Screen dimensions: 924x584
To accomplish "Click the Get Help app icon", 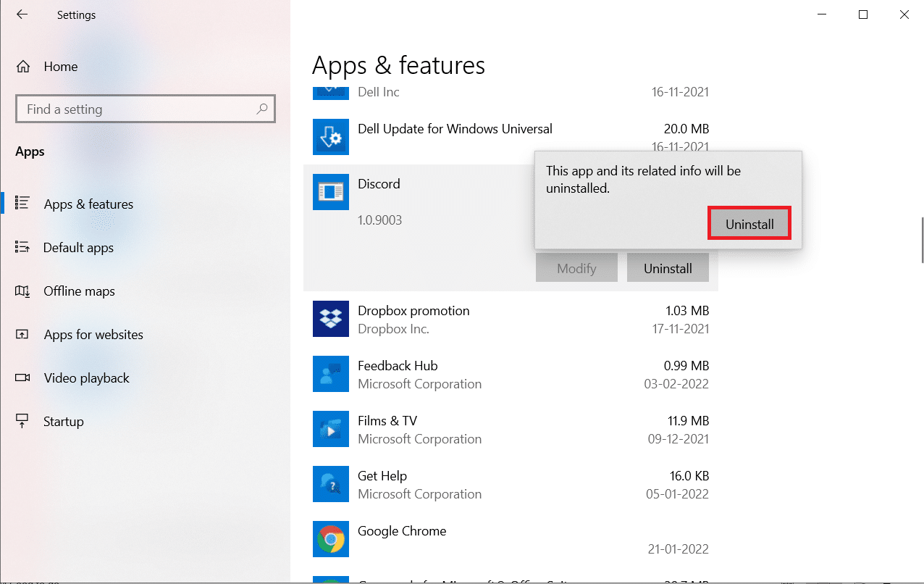I will [x=331, y=484].
